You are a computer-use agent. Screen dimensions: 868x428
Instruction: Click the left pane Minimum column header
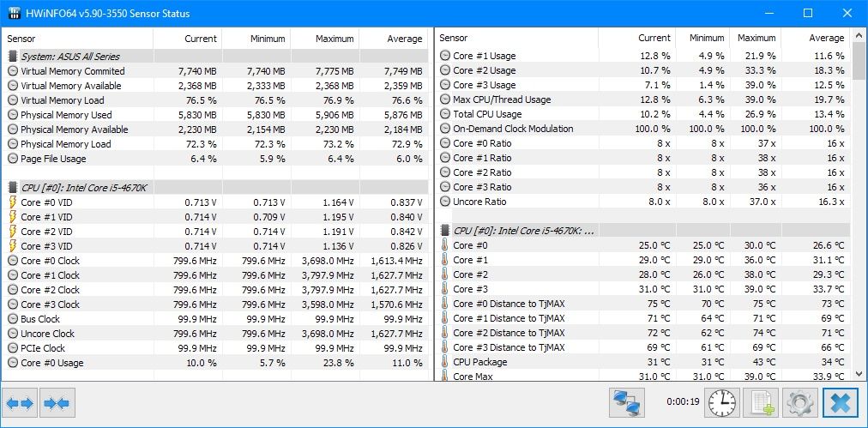256,39
